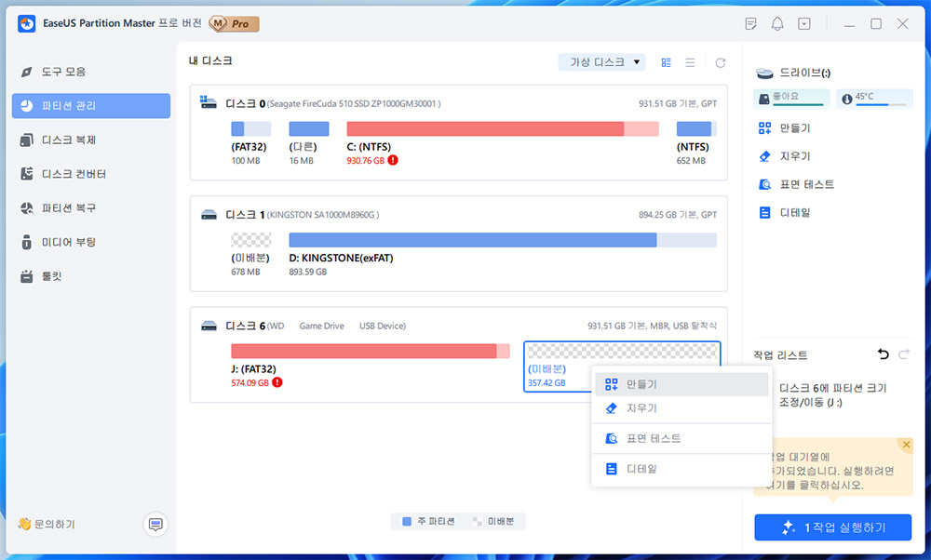Viewport: 931px width, 560px height.
Task: Switch to graphical disk view icon
Action: click(667, 63)
